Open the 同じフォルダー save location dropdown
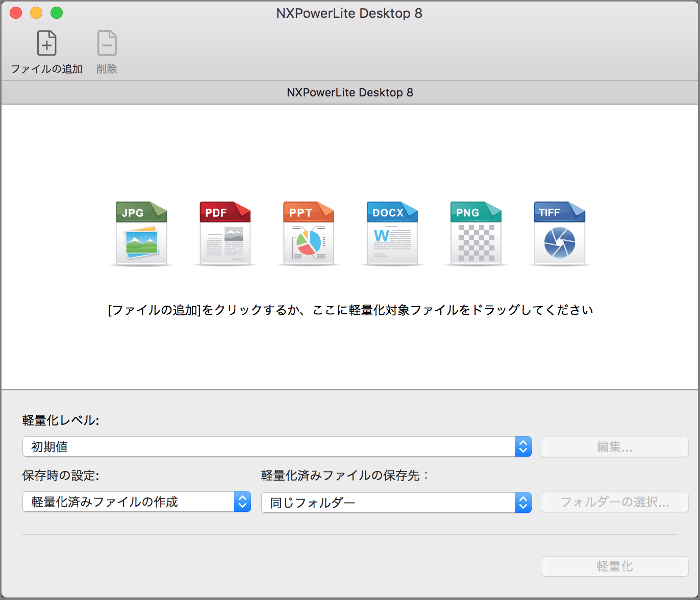Viewport: 700px width, 600px height. click(396, 503)
